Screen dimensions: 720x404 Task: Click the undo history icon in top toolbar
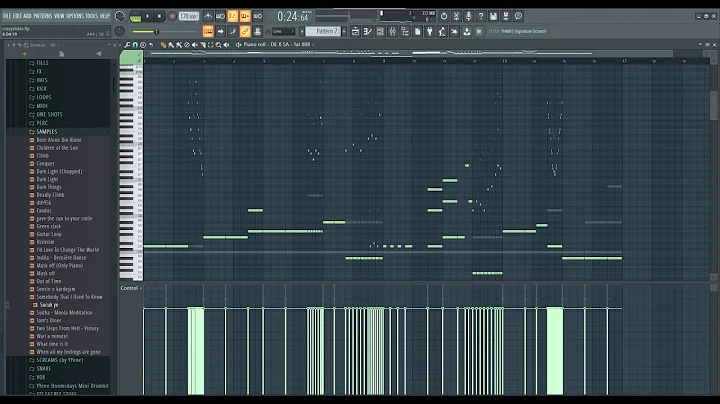444,16
